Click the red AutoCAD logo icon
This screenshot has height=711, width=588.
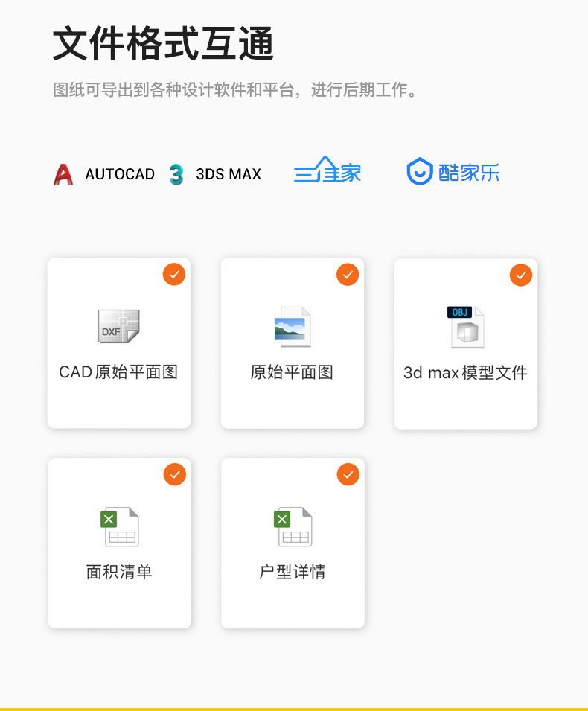click(x=63, y=174)
